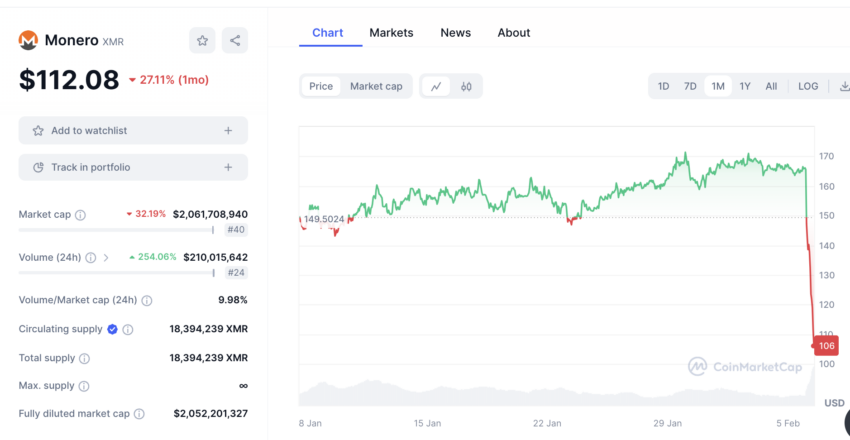Switch to candlestick chart view
The height and width of the screenshot is (440, 850).
[x=466, y=86]
